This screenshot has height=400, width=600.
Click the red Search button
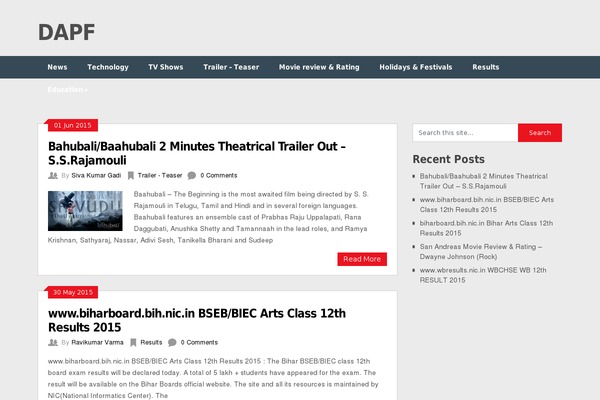coord(540,132)
